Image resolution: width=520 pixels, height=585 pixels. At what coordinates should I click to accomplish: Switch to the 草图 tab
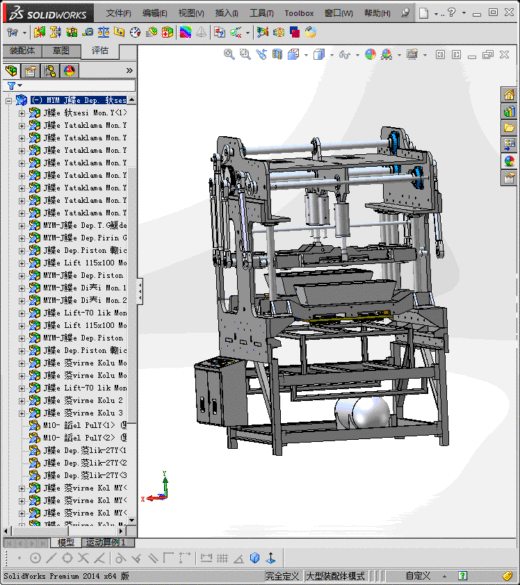(x=61, y=51)
